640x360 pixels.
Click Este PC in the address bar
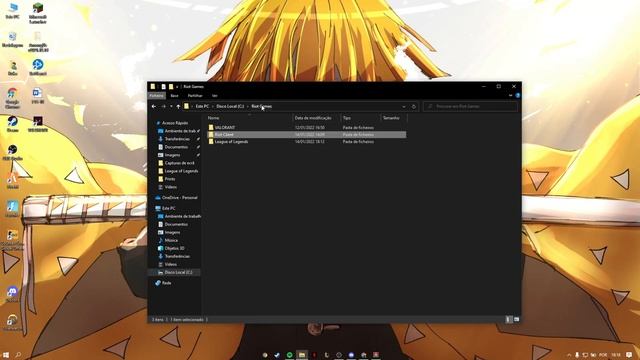202,106
